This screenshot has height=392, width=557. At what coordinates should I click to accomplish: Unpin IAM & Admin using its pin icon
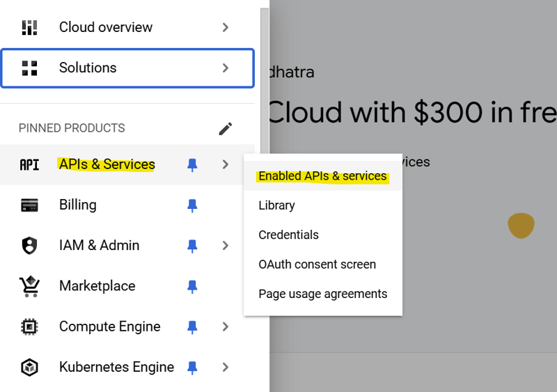192,246
